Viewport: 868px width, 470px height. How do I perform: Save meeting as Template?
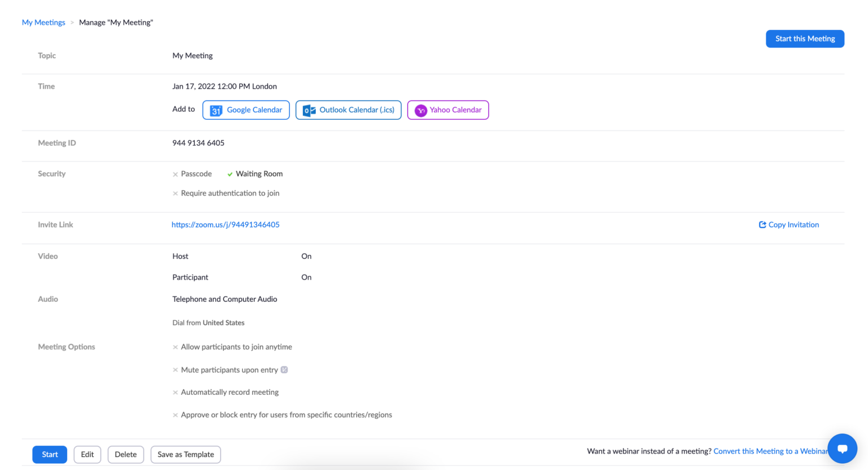point(185,455)
